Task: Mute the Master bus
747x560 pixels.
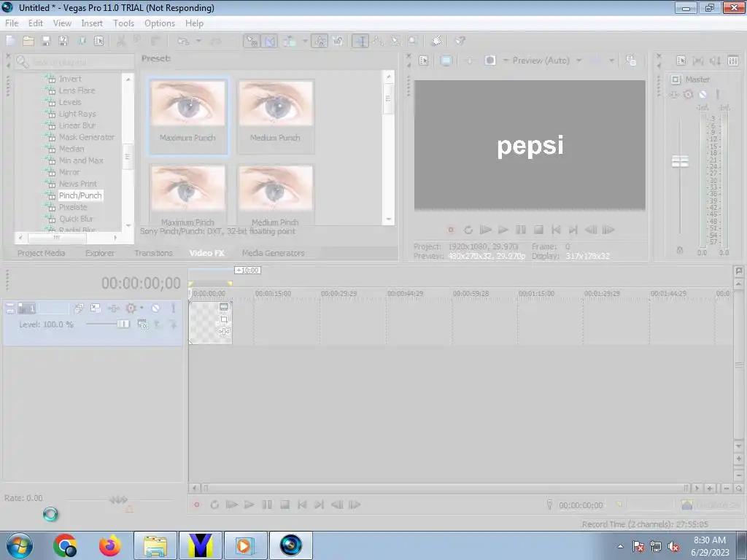Action: pyautogui.click(x=703, y=94)
